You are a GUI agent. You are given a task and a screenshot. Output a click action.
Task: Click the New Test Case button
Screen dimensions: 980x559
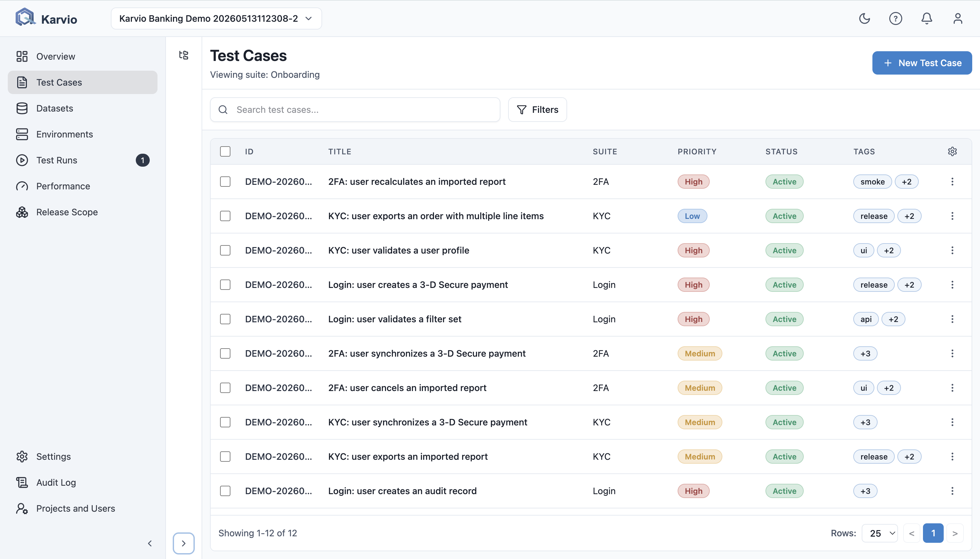922,63
